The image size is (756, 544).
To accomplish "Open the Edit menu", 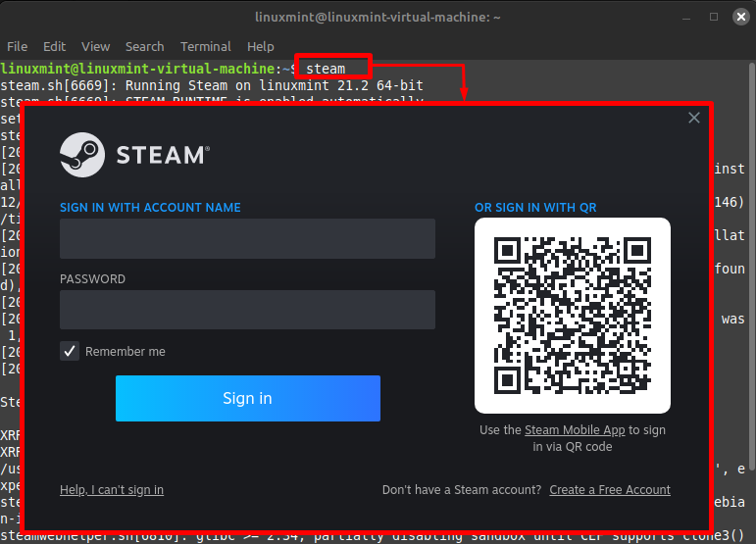I will pyautogui.click(x=54, y=46).
